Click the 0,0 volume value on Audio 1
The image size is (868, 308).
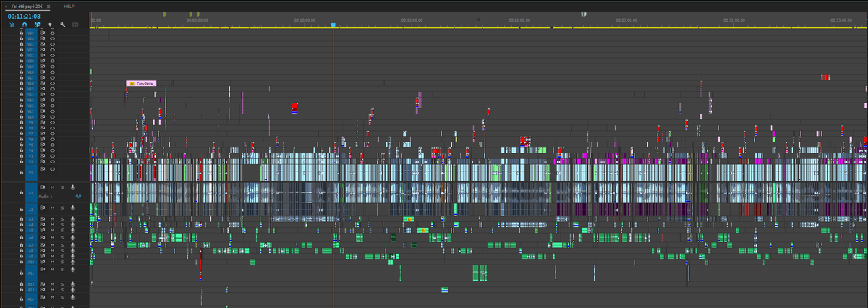pyautogui.click(x=78, y=196)
